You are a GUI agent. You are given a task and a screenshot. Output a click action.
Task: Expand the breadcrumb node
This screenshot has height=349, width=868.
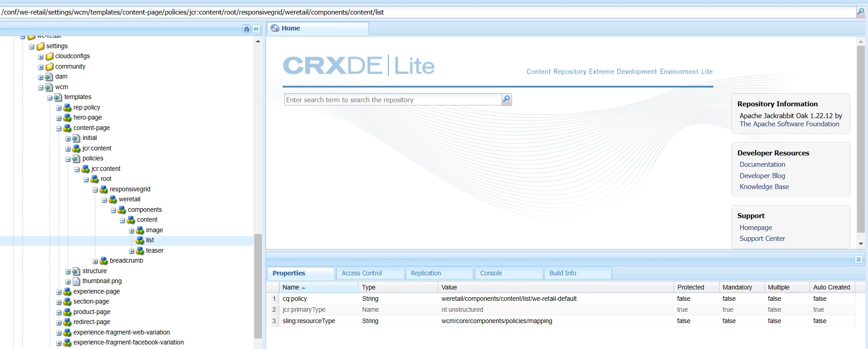[x=95, y=261]
